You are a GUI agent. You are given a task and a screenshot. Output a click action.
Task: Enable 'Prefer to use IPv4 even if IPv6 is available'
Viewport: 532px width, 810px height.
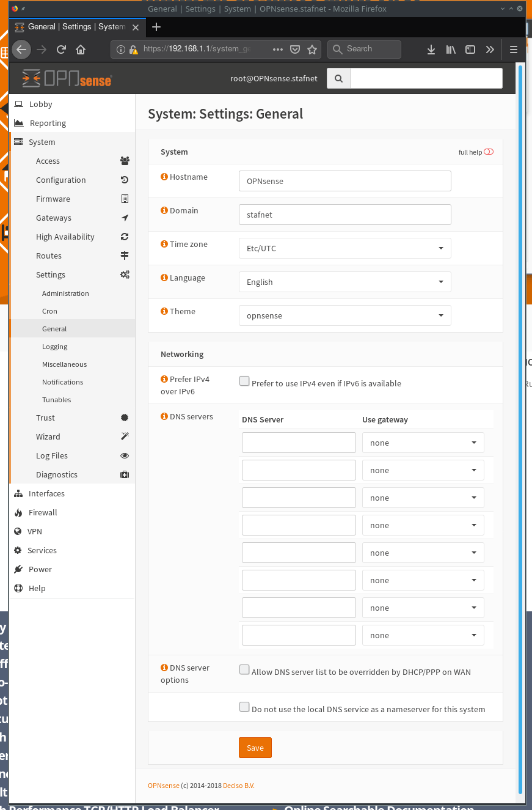pyautogui.click(x=244, y=380)
